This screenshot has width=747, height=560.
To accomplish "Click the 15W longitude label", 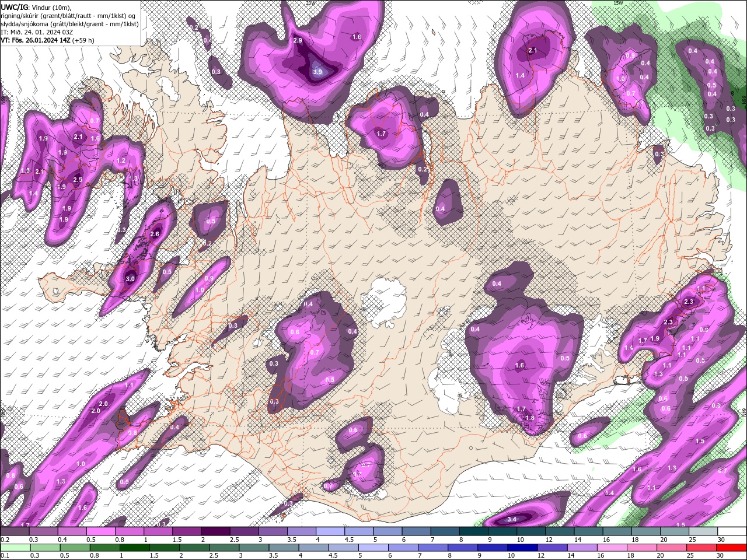I will tap(617, 3).
